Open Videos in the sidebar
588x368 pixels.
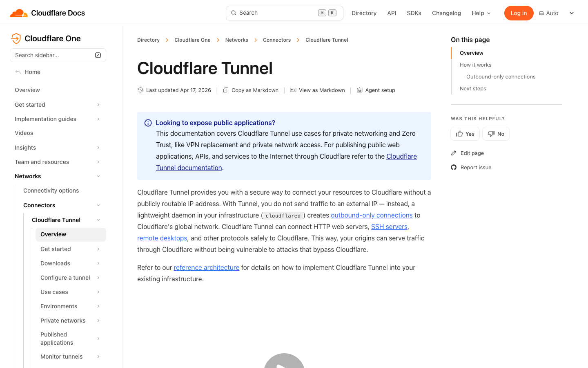[24, 133]
